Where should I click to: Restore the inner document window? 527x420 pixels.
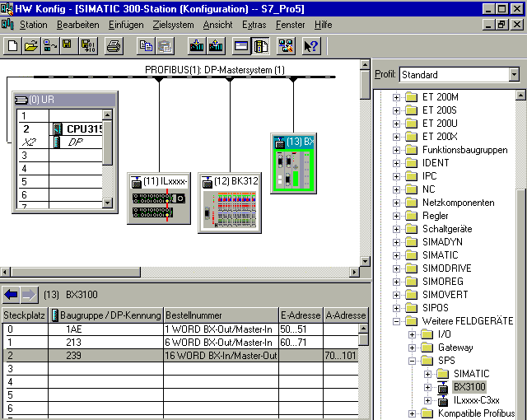(x=501, y=25)
